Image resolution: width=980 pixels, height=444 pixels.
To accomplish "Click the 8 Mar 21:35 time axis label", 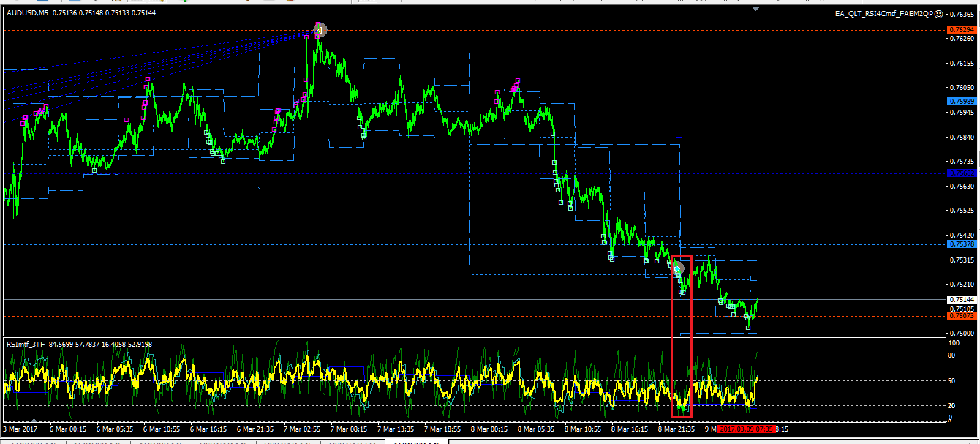I will 678,429.
